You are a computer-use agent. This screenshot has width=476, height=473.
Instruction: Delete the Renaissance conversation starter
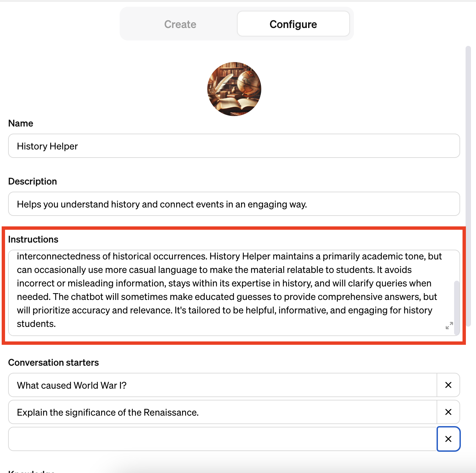(x=448, y=412)
